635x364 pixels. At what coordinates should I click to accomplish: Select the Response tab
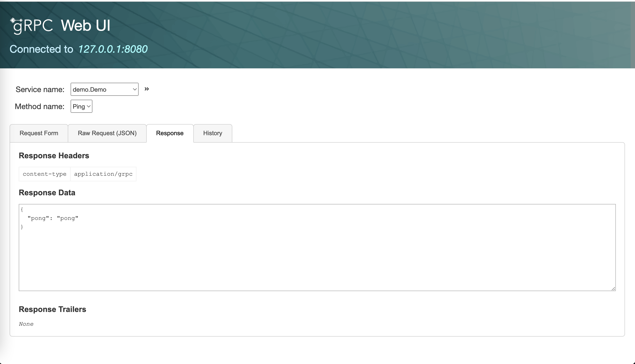pos(170,133)
